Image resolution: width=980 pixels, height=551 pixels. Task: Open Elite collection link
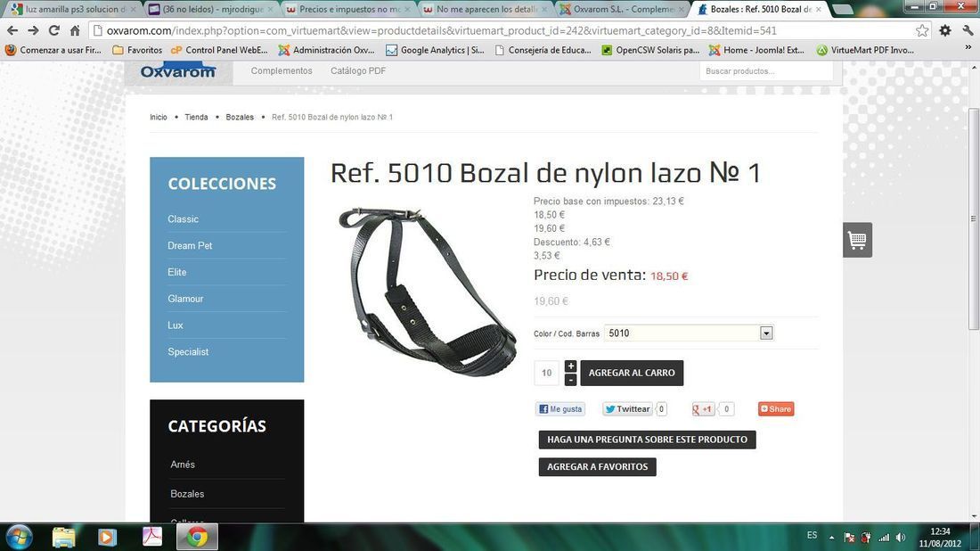coord(177,272)
